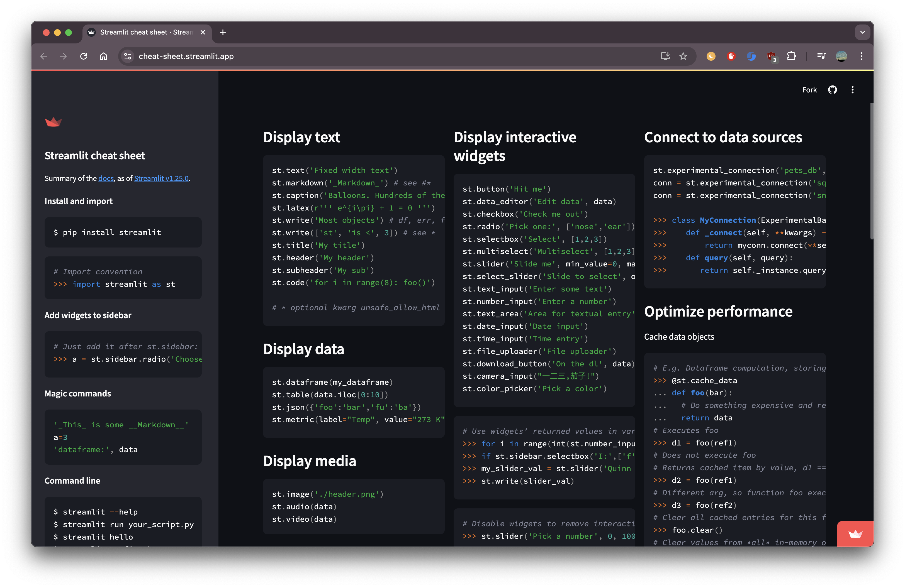This screenshot has height=588, width=905.
Task: Click the 'Display media' heading
Action: (x=310, y=461)
